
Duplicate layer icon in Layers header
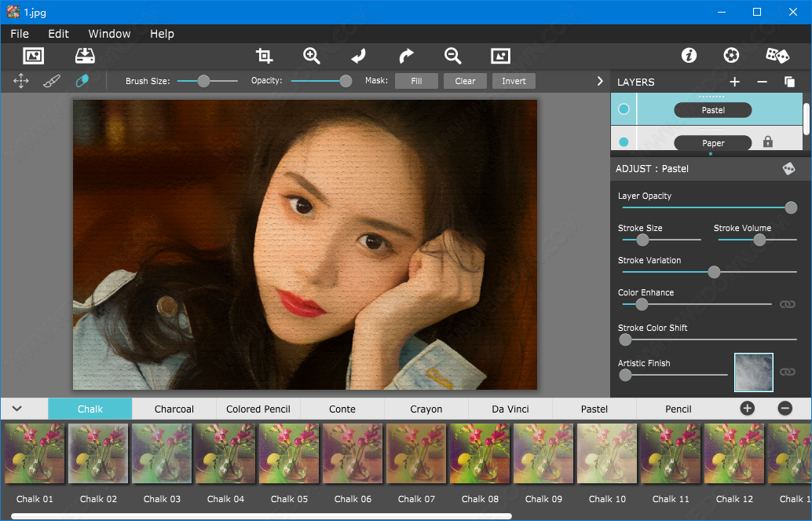(789, 82)
